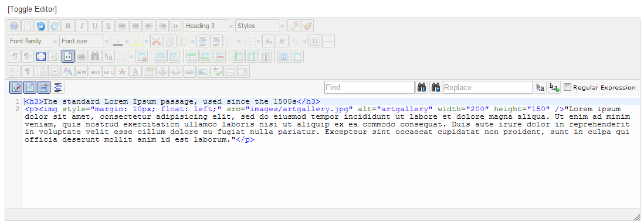Click the clean-up brush icon
This screenshot has height=223, width=644.
307,26
